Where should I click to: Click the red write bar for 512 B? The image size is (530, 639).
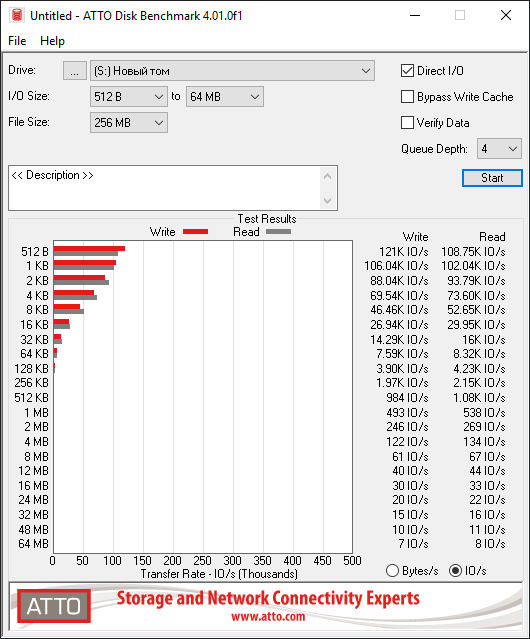tap(89, 249)
